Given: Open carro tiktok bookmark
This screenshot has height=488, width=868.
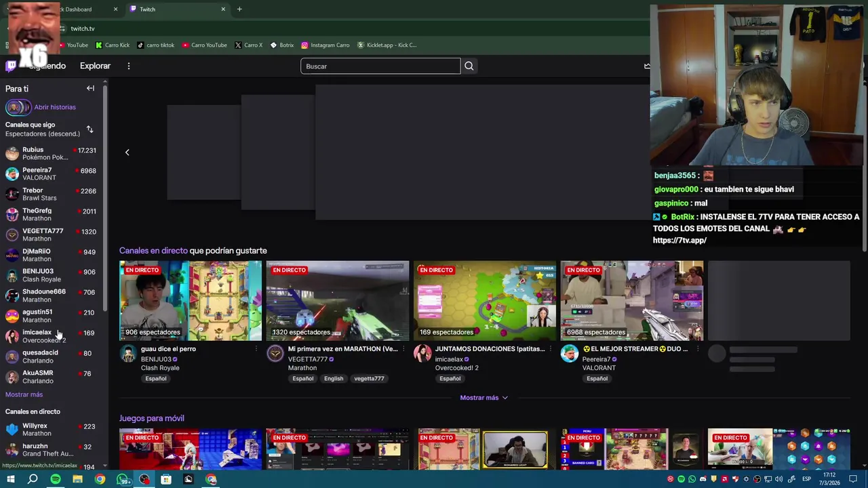Looking at the screenshot, I should [155, 45].
